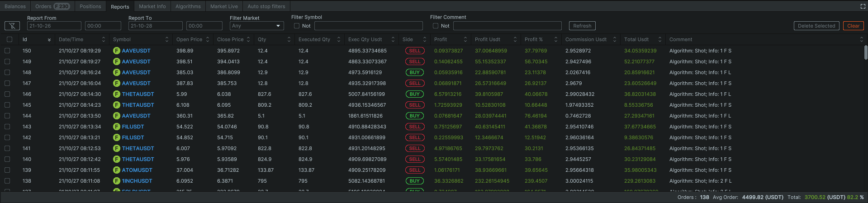Click the vertical scrollbar of the report table
The image size is (868, 203).
pyautogui.click(x=865, y=52)
